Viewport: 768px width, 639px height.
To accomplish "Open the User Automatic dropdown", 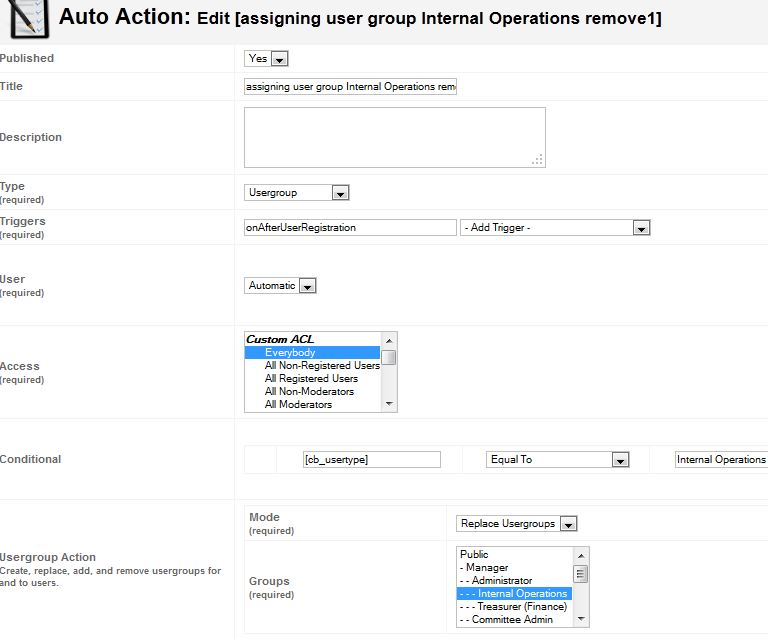I will coord(280,285).
